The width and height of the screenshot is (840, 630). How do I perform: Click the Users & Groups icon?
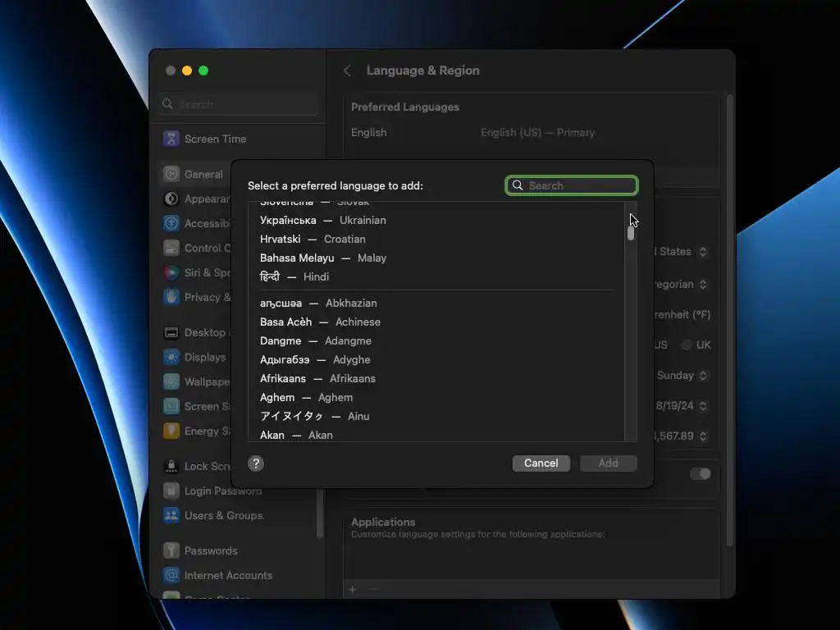[171, 515]
